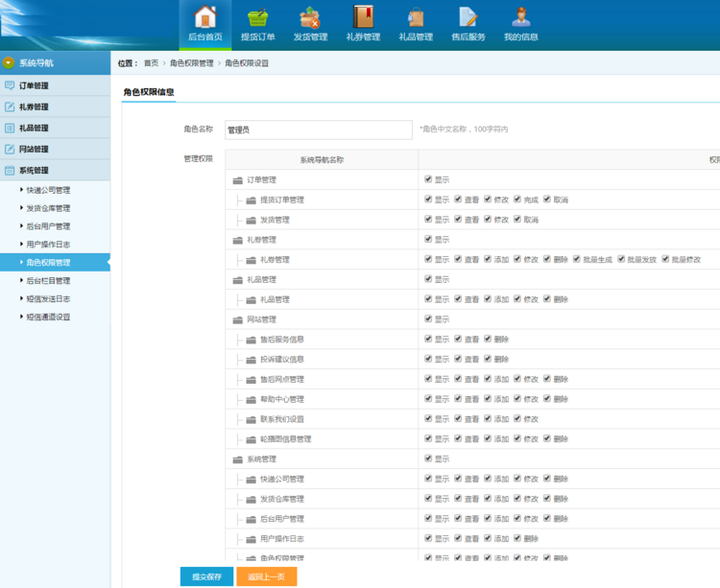Open 发货管理 shipping box icon
This screenshot has height=588, width=720.
(309, 17)
